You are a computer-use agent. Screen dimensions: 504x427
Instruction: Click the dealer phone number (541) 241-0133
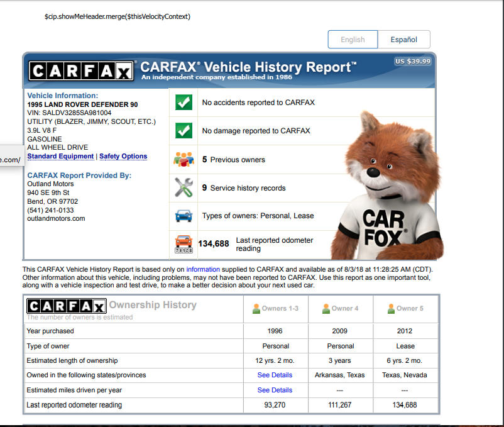click(x=50, y=210)
